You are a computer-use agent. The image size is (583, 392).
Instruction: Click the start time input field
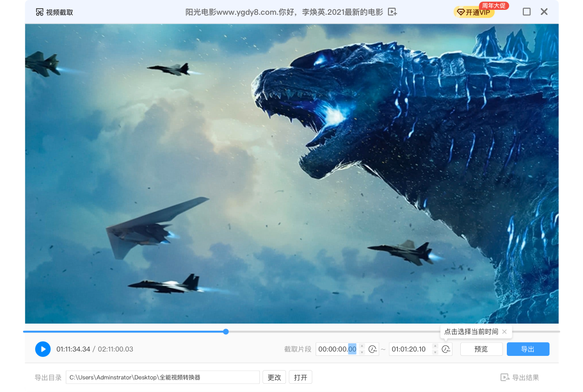pyautogui.click(x=336, y=349)
